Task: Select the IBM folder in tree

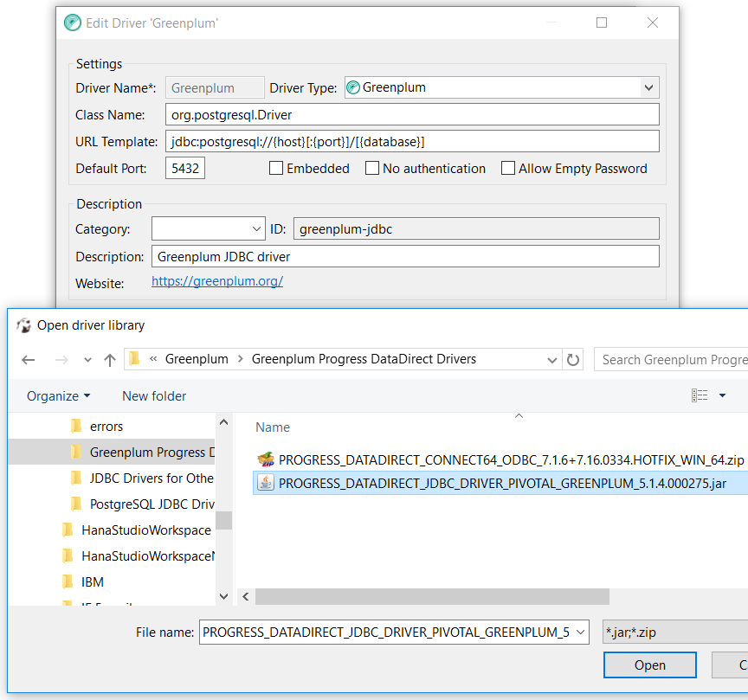Action: pyautogui.click(x=92, y=582)
